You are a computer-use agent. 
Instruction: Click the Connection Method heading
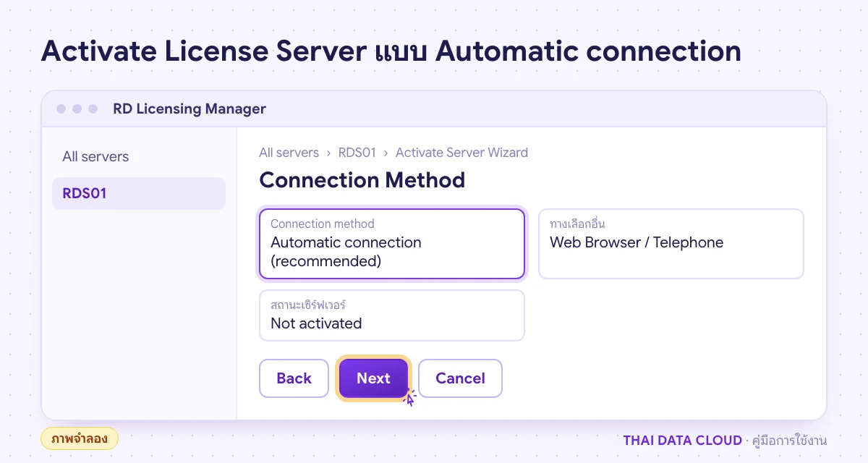point(362,179)
